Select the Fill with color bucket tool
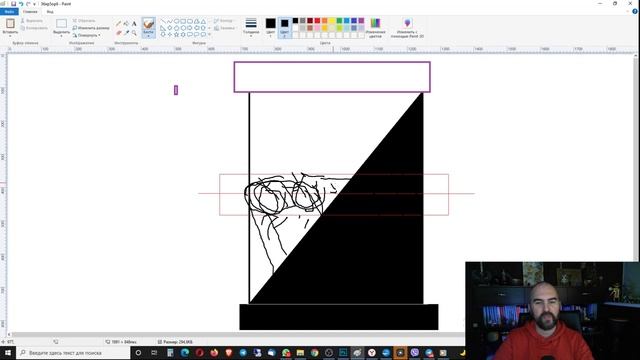The image size is (640, 360). click(x=127, y=24)
